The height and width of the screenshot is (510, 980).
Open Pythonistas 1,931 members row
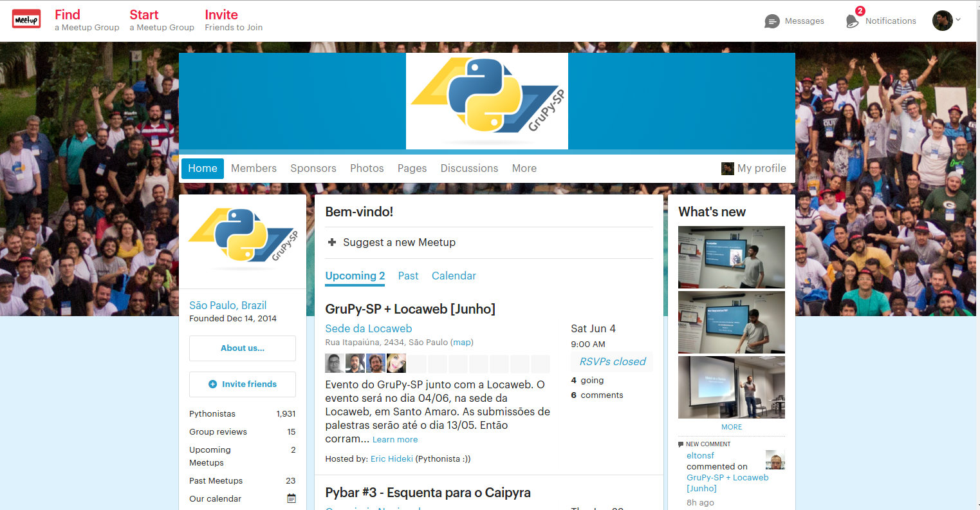click(x=243, y=414)
